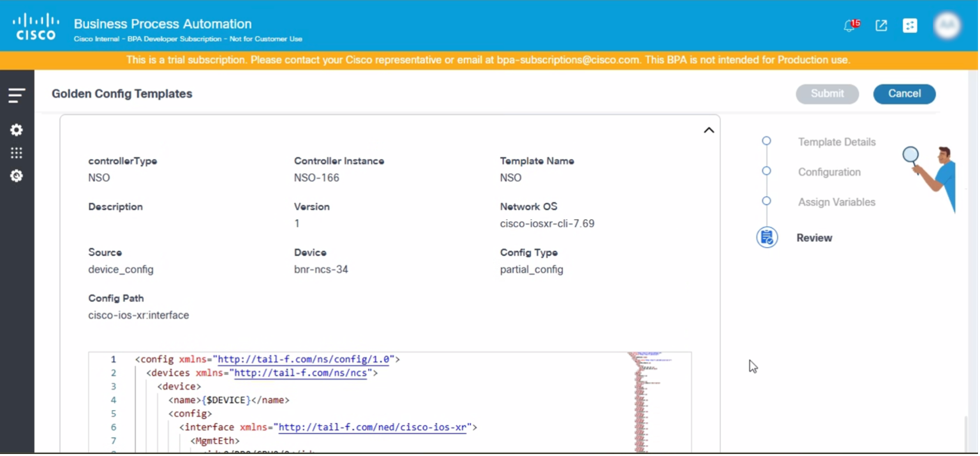Collapse the template details panel chevron
Screen dimensions: 980x456
[x=708, y=130]
